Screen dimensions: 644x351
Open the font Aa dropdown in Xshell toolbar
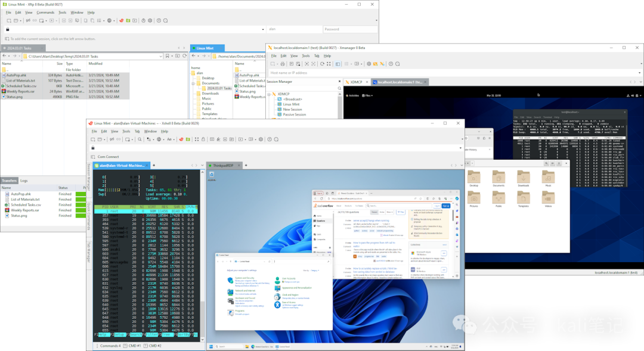click(x=174, y=139)
